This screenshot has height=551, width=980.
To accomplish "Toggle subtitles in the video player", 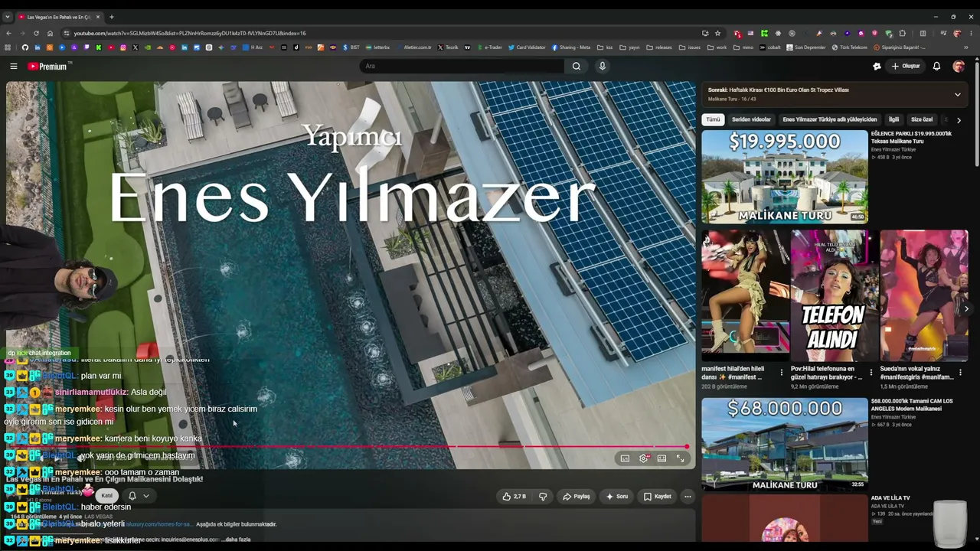I will [625, 458].
